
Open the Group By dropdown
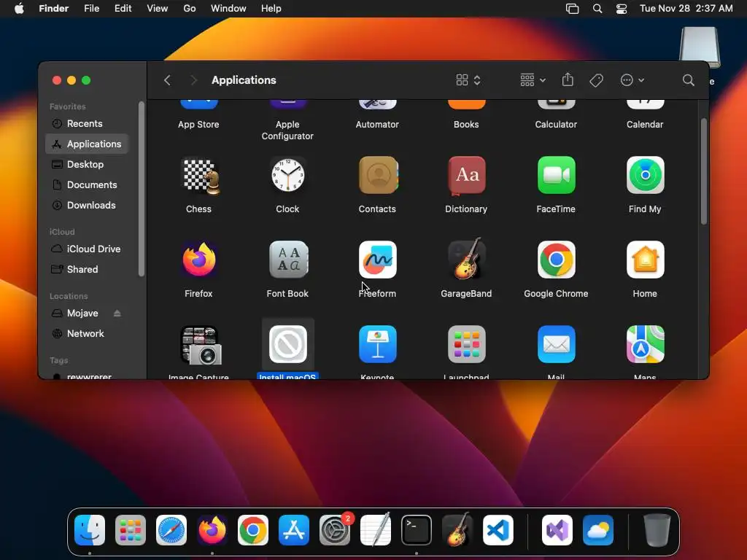533,80
